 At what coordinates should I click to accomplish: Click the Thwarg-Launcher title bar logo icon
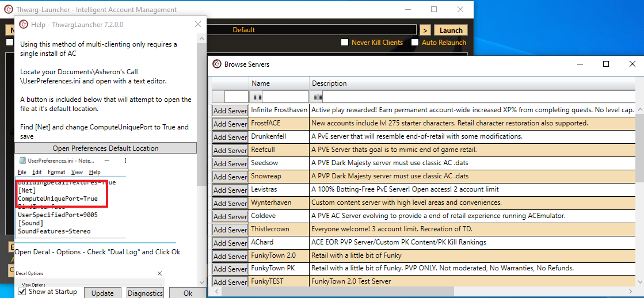coord(7,10)
